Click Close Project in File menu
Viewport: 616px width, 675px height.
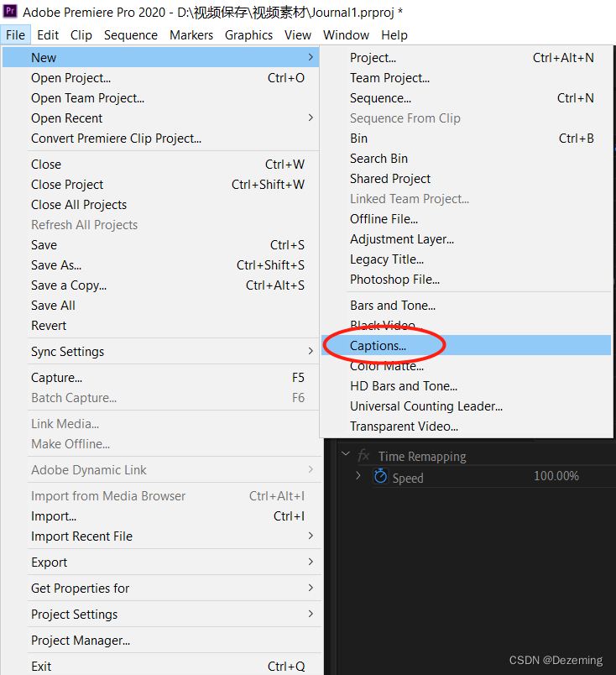pos(160,184)
